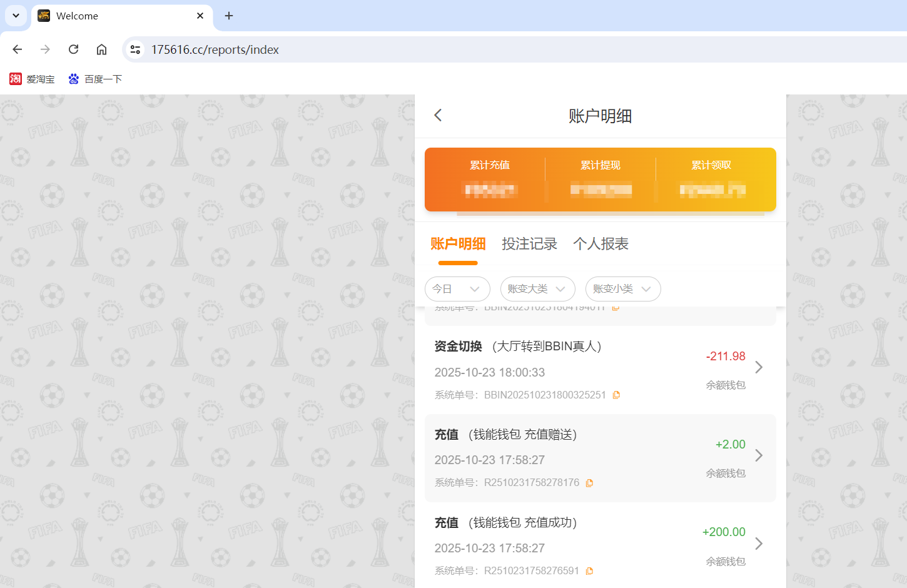The height and width of the screenshot is (588, 907).
Task: Reload the current page
Action: pyautogui.click(x=73, y=49)
